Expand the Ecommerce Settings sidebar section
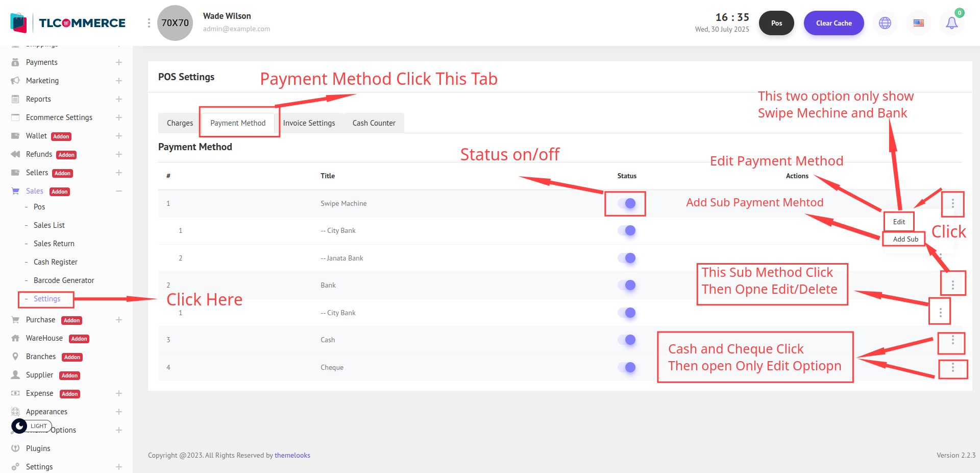This screenshot has height=473, width=980. [x=118, y=117]
